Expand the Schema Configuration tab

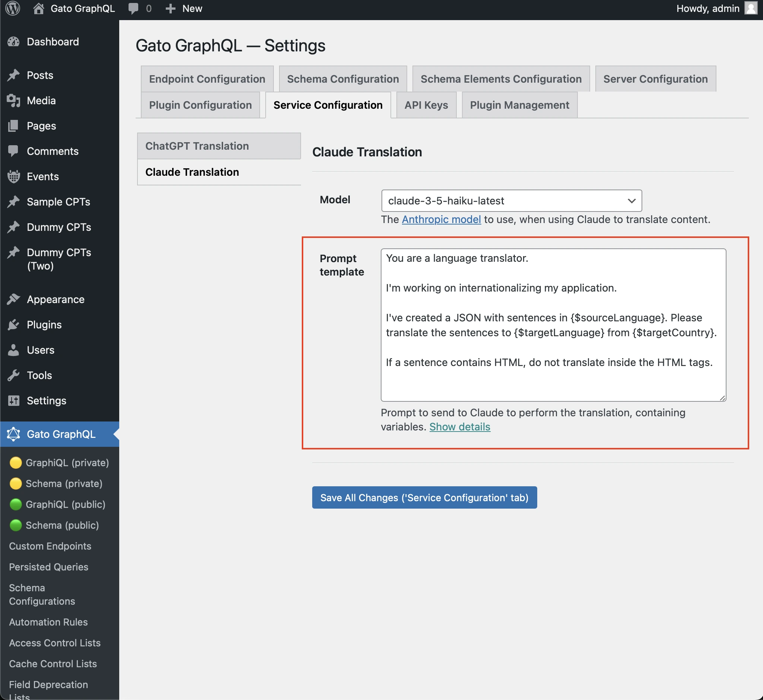[x=343, y=78]
